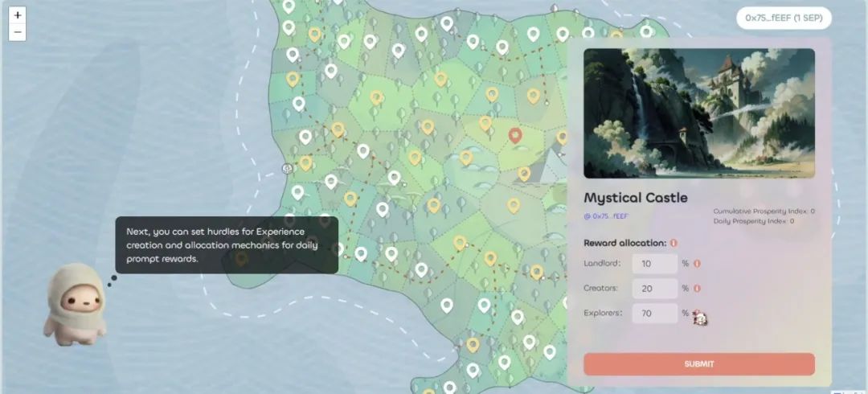Open info icon next to Reward allocation

674,243
